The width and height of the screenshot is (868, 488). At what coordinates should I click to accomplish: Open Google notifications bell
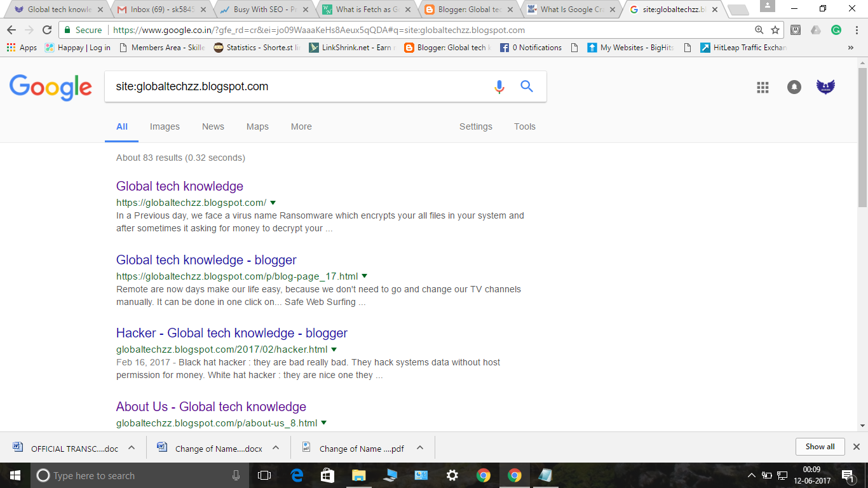click(794, 88)
